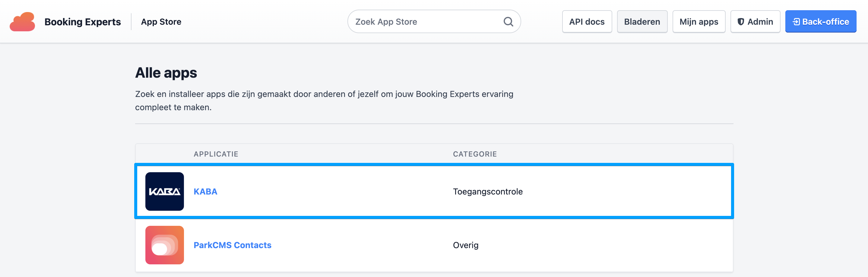The image size is (868, 277).
Task: Click the Booking Experts brand name
Action: tap(83, 22)
